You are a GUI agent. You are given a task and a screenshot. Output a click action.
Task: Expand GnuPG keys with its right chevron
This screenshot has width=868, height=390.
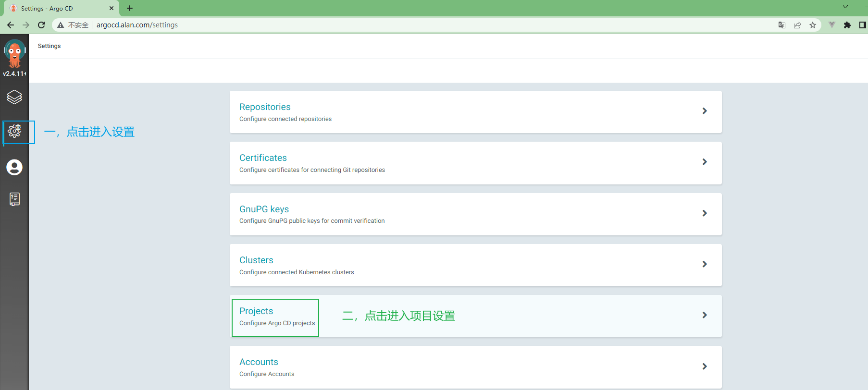(x=705, y=213)
